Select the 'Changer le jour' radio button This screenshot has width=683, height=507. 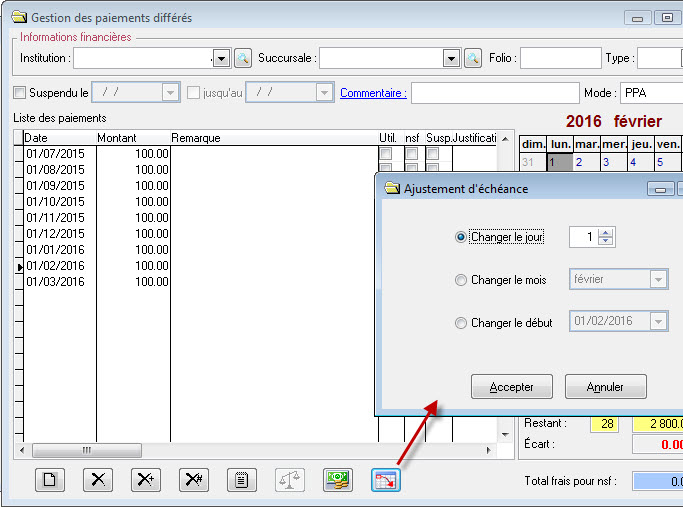(461, 237)
